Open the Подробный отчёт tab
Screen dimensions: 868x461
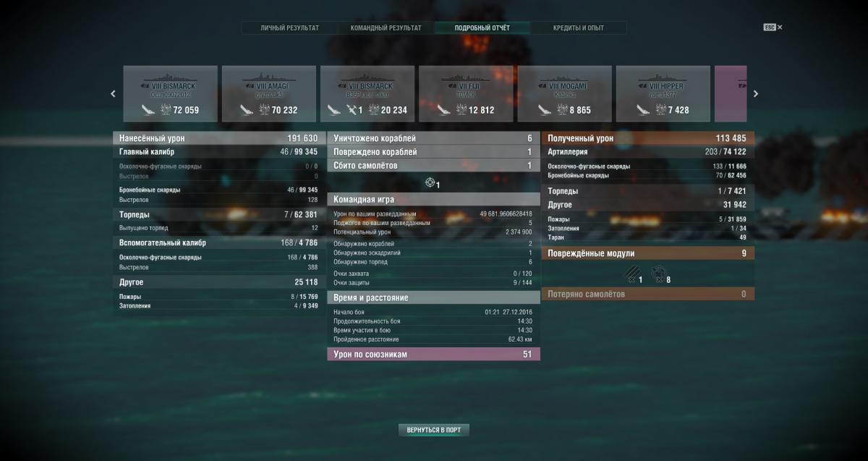(482, 28)
